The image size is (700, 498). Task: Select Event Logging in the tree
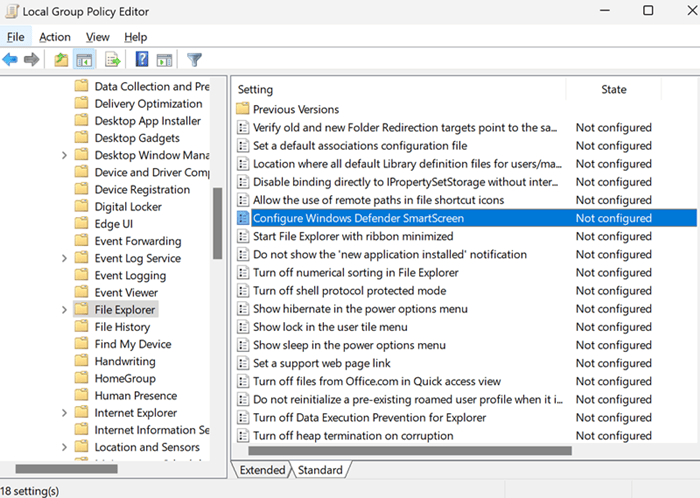pos(130,275)
